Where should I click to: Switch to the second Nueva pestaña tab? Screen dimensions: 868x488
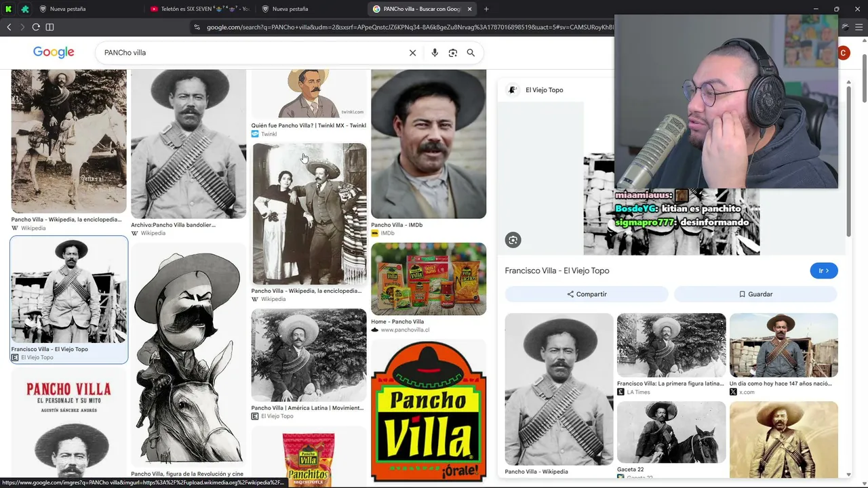(x=311, y=9)
